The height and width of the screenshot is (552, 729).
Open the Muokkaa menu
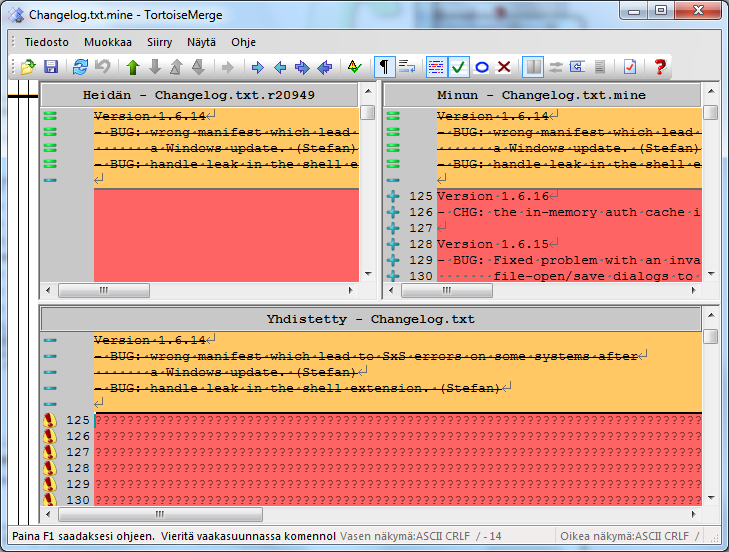pos(108,42)
